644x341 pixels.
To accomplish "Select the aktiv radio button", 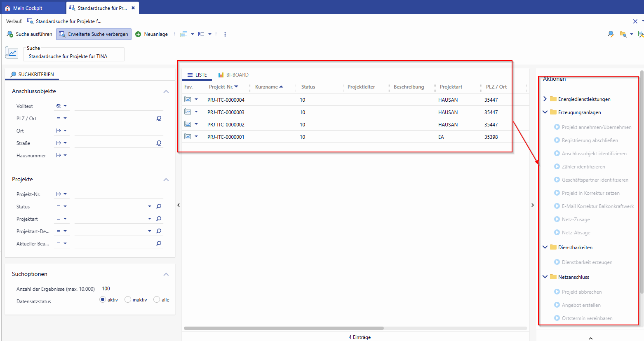I will [x=103, y=299].
